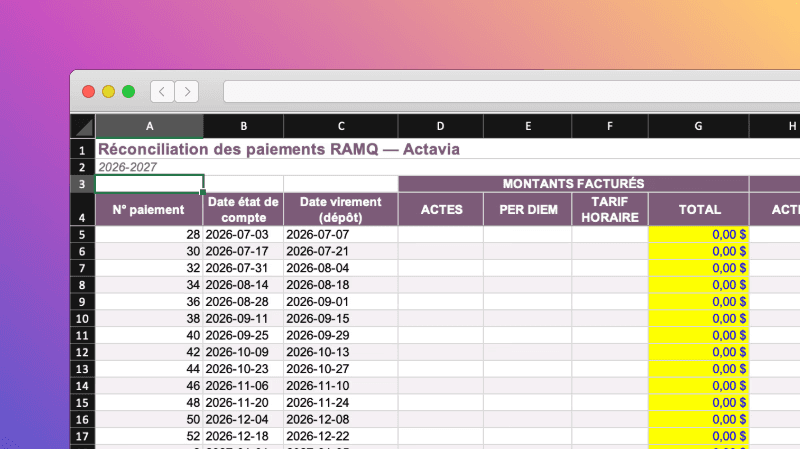Click the select-all corner triangle
This screenshot has width=800, height=449.
pyautogui.click(x=83, y=127)
